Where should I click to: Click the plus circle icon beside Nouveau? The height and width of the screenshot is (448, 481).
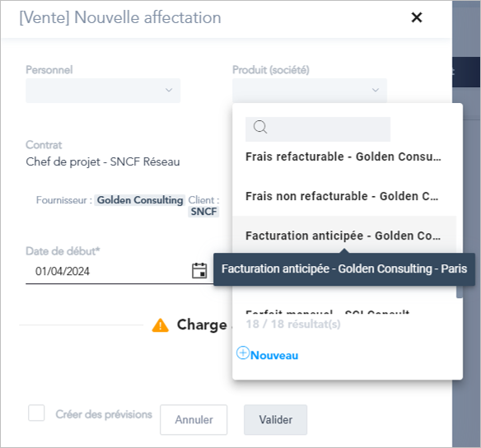(243, 352)
